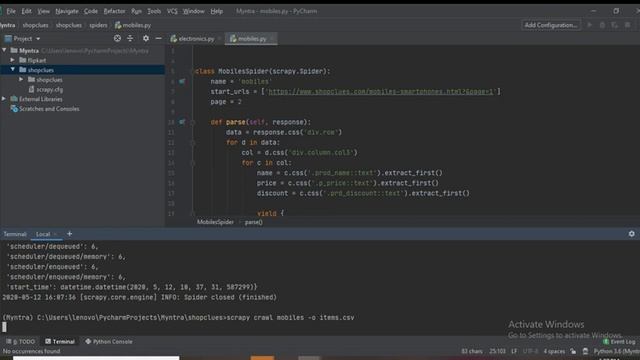Collapse the selected shopclues folder
Viewport: 640px width, 360px height.
(13, 70)
